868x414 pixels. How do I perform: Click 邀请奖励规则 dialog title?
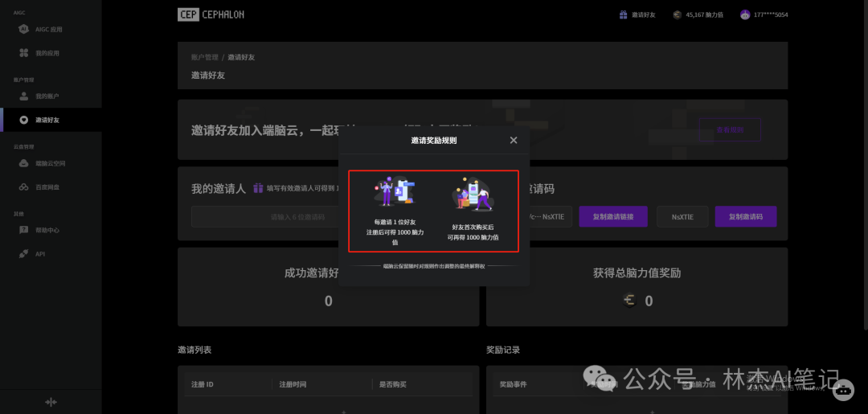tap(434, 141)
